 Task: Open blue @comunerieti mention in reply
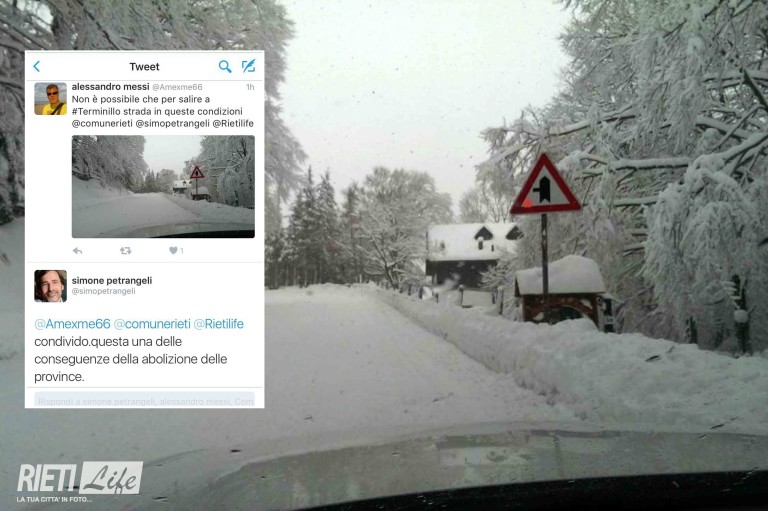pos(152,324)
